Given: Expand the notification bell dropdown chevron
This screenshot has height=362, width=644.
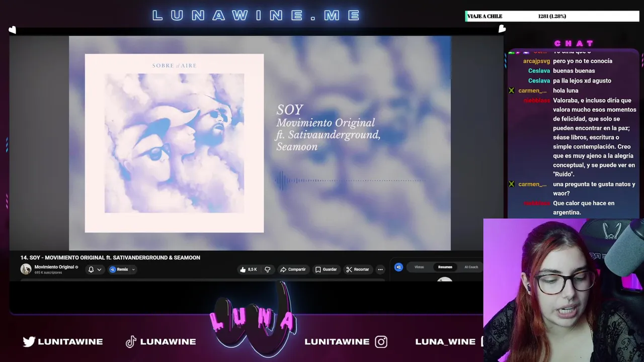Looking at the screenshot, I should point(99,269).
